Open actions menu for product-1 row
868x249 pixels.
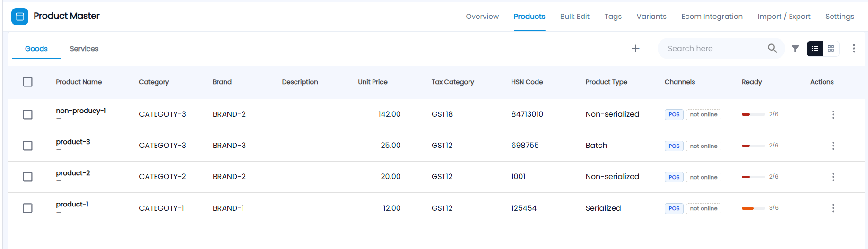833,208
